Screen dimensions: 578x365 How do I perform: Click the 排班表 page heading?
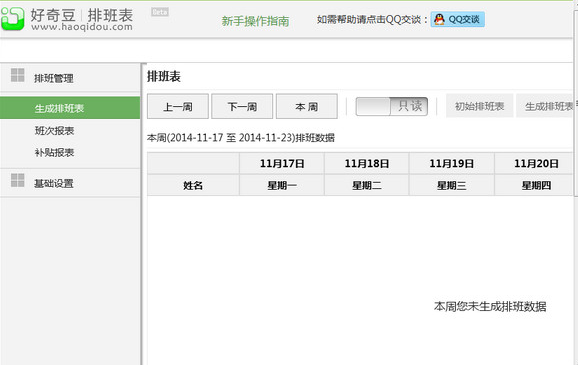click(x=164, y=77)
